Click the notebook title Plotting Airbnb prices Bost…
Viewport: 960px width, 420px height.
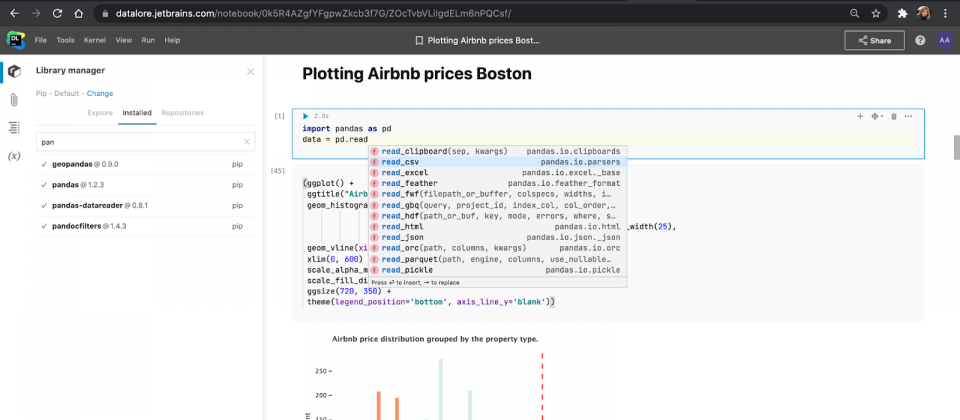[484, 40]
